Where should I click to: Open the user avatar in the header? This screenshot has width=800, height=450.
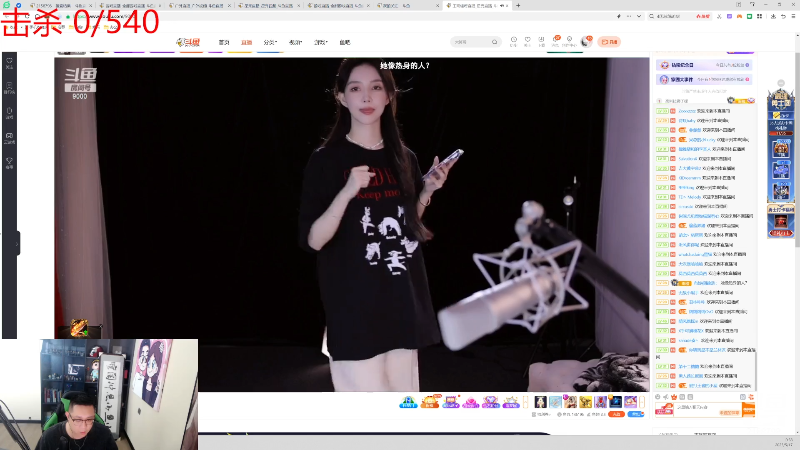coord(586,42)
